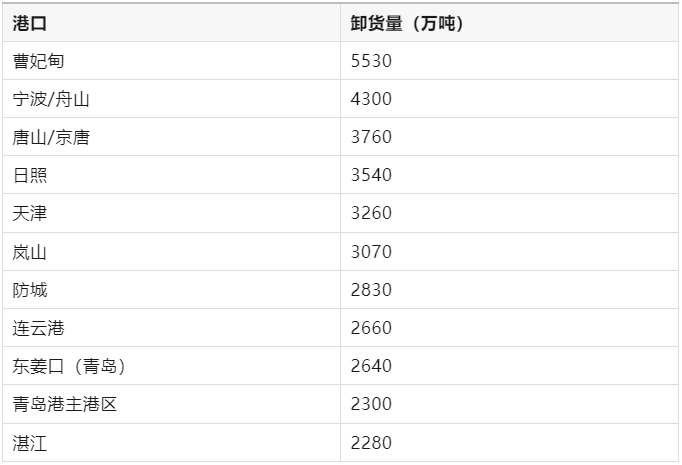Screen dimensions: 682x465
Task: Select the 天津 port cell
Action: click(171, 213)
